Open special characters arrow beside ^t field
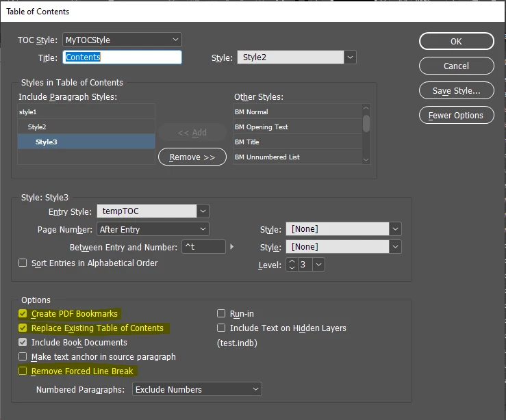The image size is (506, 420). 231,247
